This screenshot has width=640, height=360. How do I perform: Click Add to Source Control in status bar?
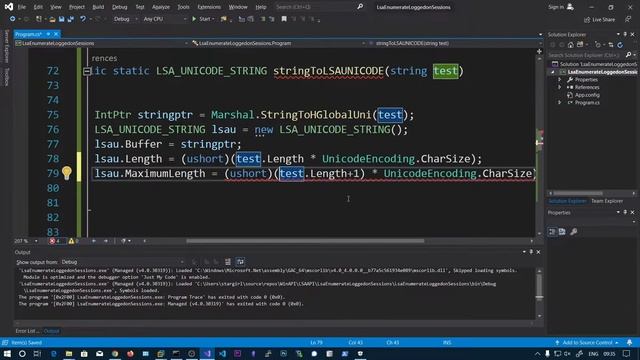click(587, 342)
